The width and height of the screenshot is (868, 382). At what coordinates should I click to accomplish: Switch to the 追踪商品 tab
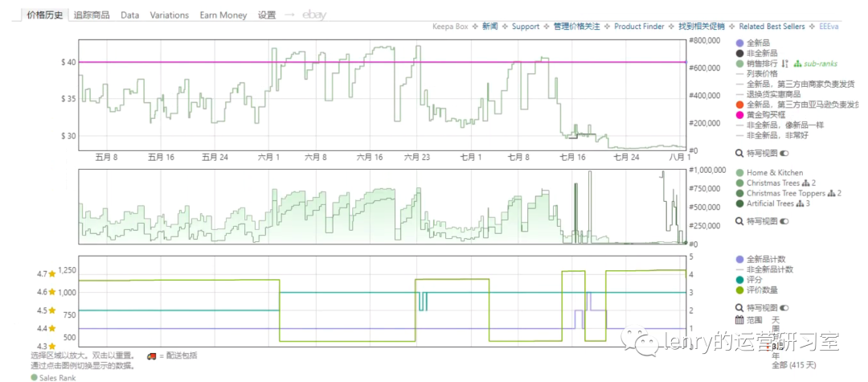[x=92, y=15]
